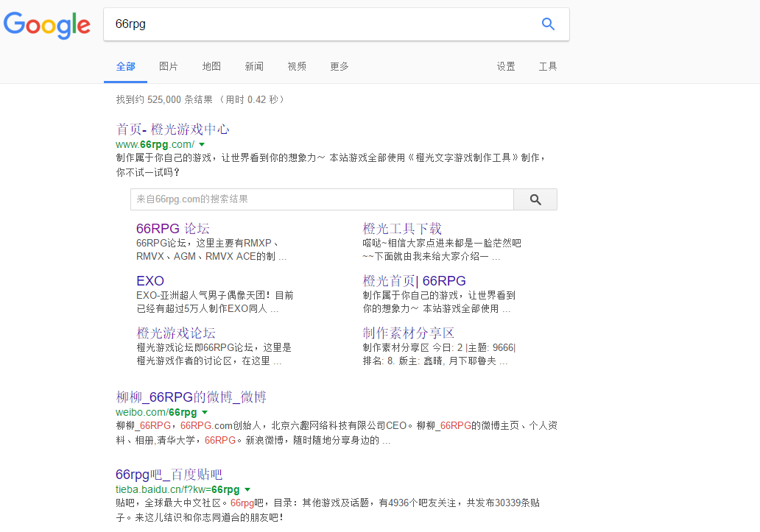Viewport: 760px width, 532px height.
Task: Click the www.66rpg.com/ green URL text
Action: [x=155, y=144]
